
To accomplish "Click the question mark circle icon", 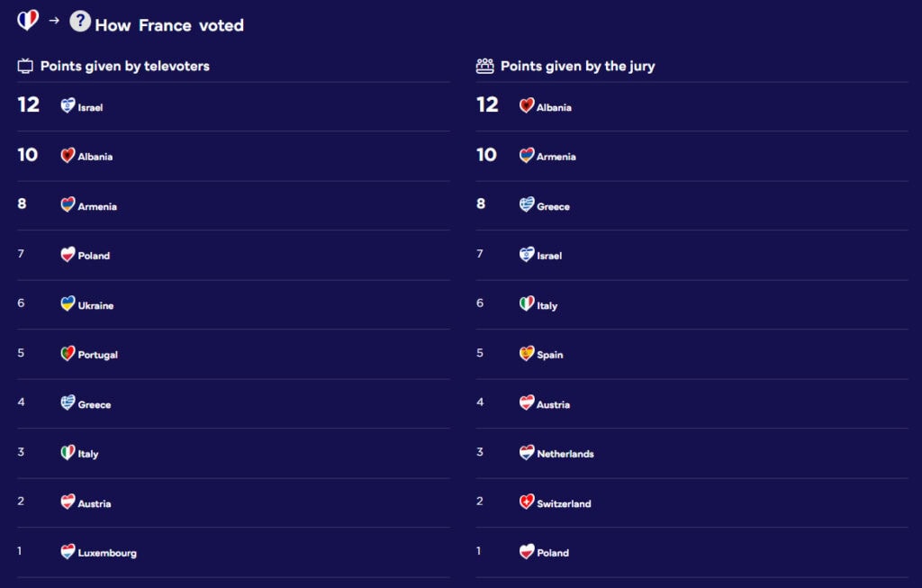I will point(80,21).
